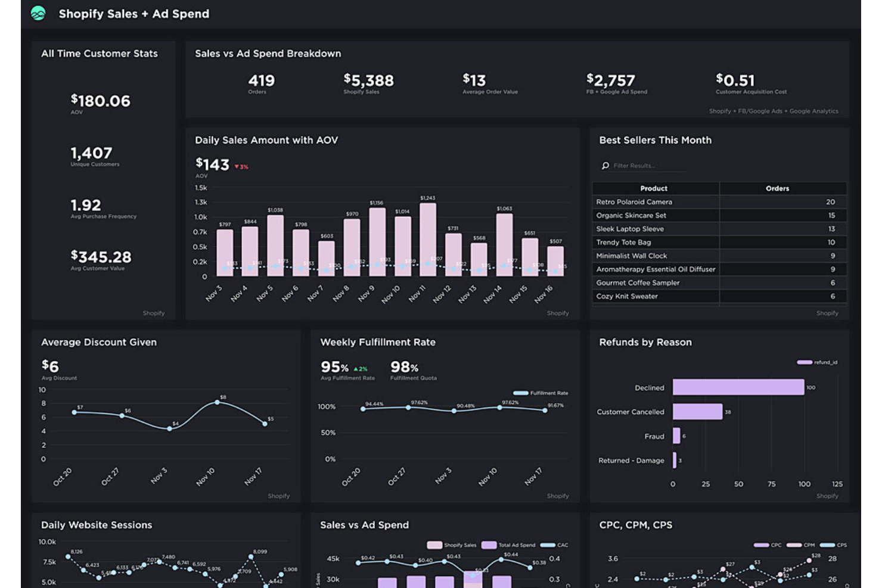
Task: Click the $180.06 AOV value
Action: click(x=100, y=101)
